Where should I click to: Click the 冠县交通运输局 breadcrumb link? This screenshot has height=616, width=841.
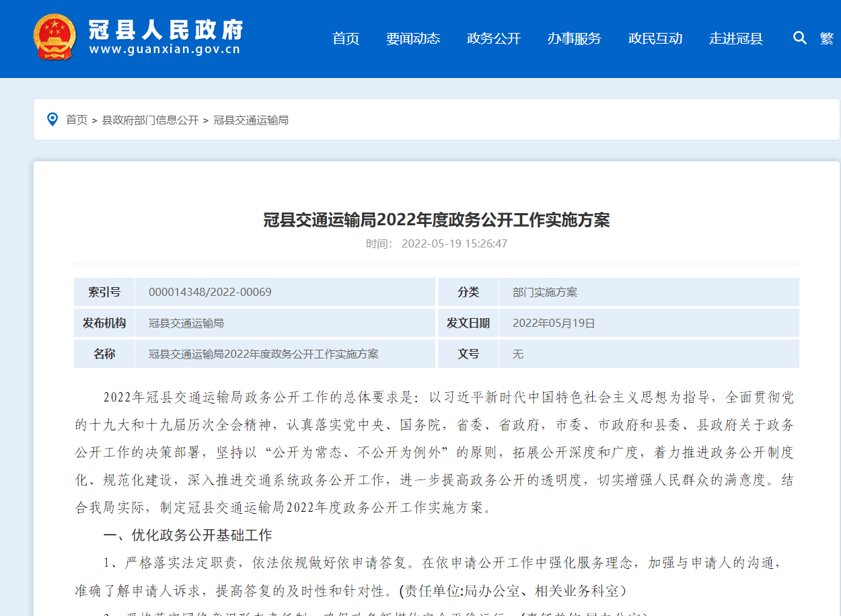[251, 120]
